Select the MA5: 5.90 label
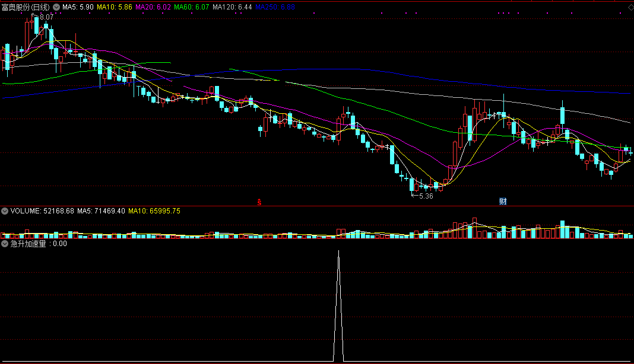Viewport: 634px width, 364px height. 78,7
